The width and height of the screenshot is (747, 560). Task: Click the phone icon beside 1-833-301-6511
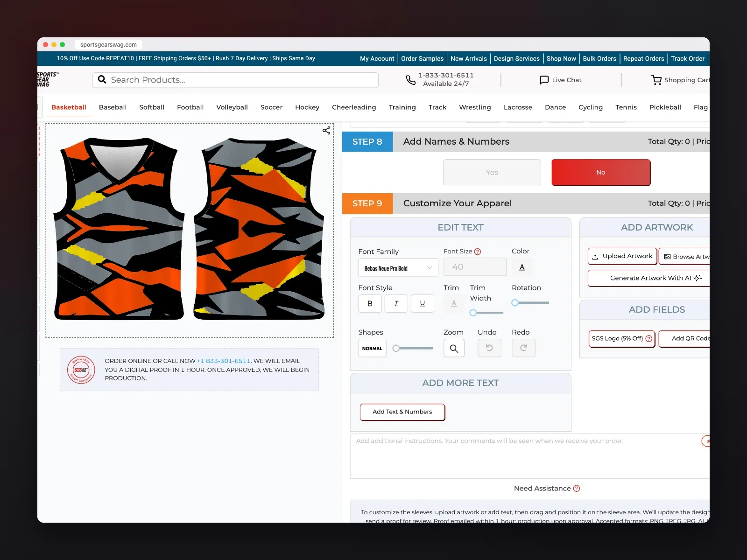(410, 80)
